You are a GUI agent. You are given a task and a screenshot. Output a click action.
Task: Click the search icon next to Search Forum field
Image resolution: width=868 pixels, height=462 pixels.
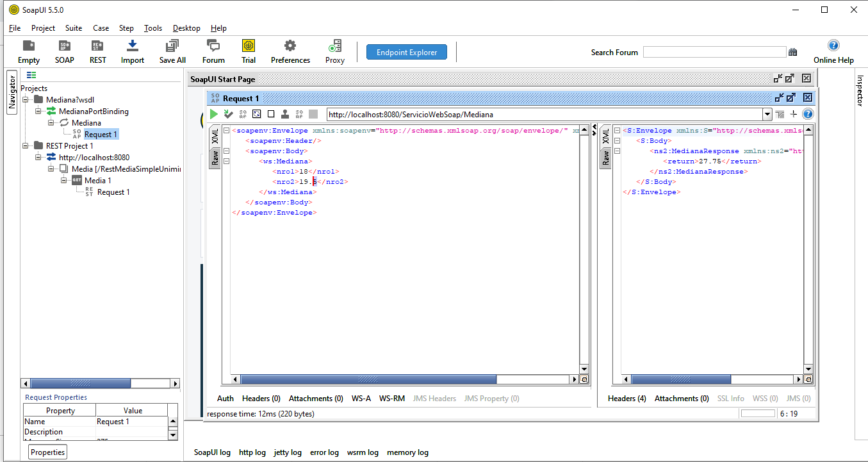pos(793,52)
